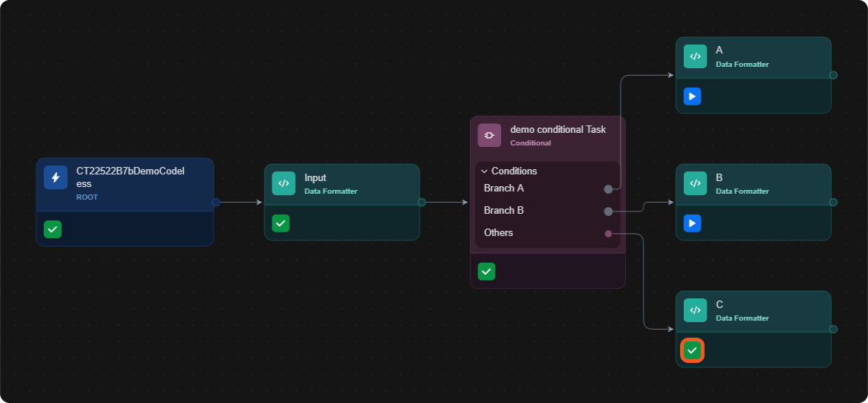The height and width of the screenshot is (403, 868).
Task: Click the Others condition label
Action: (498, 232)
